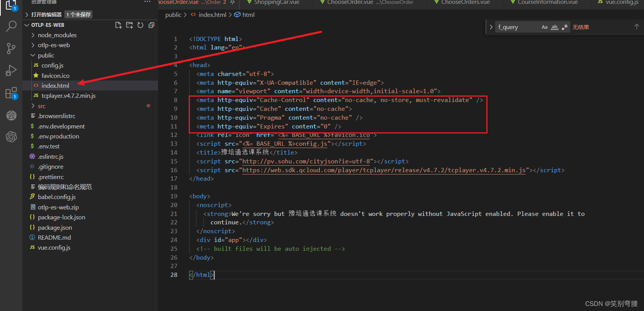Open .browserslistrc file
The height and width of the screenshot is (311, 644).
point(90,116)
